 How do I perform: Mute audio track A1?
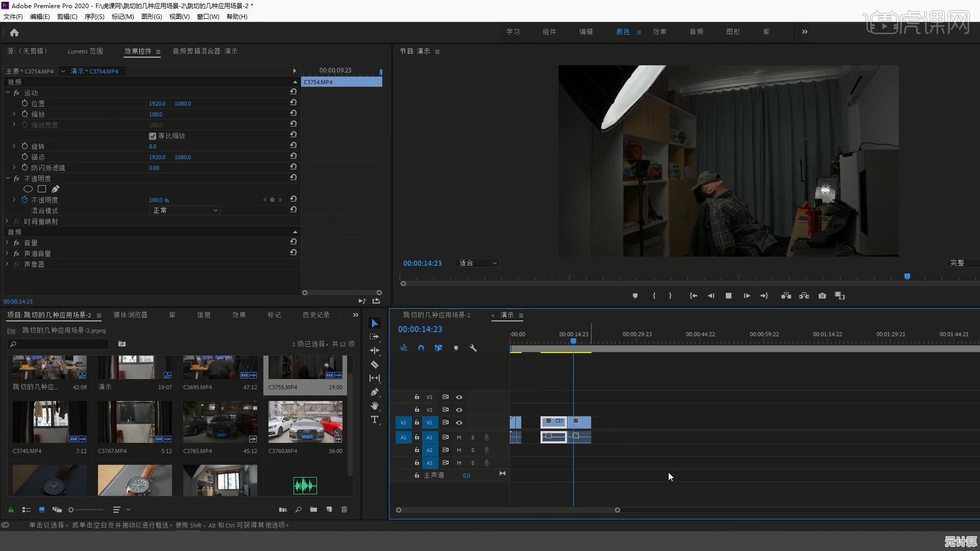tap(459, 437)
